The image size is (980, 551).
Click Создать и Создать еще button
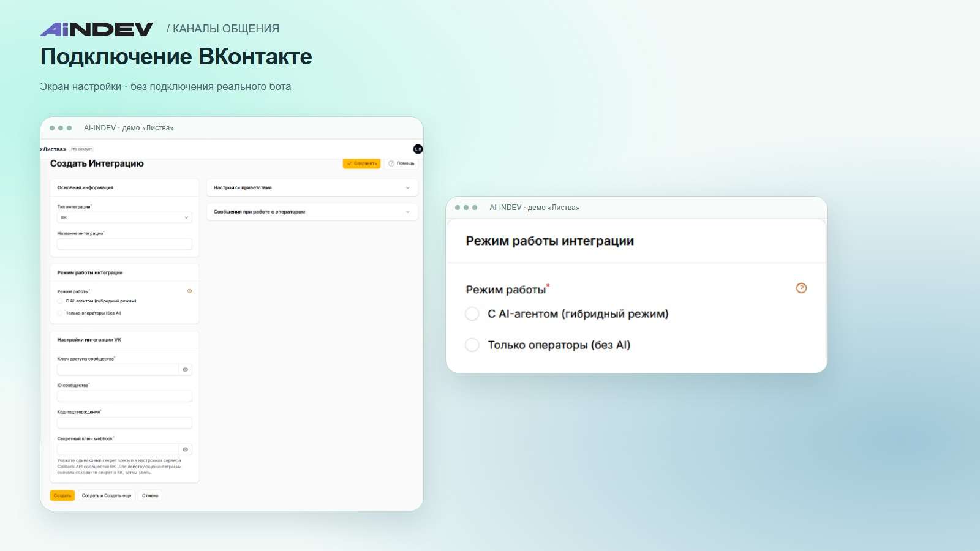[107, 496]
